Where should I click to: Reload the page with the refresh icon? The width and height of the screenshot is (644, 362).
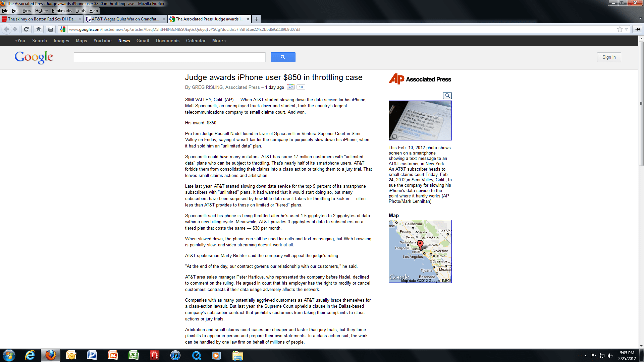coord(26,29)
